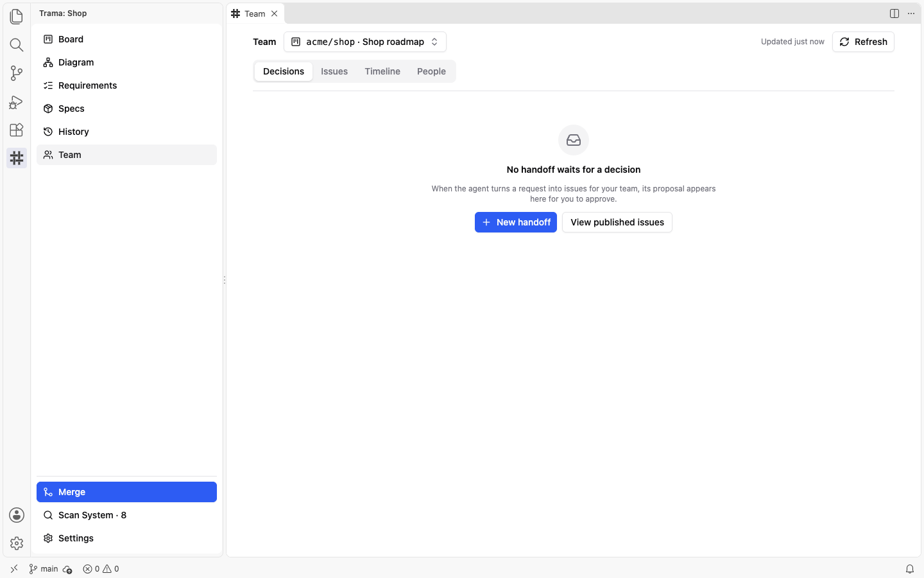The width and height of the screenshot is (924, 578).
Task: Switch to the Decisions tab
Action: click(284, 71)
